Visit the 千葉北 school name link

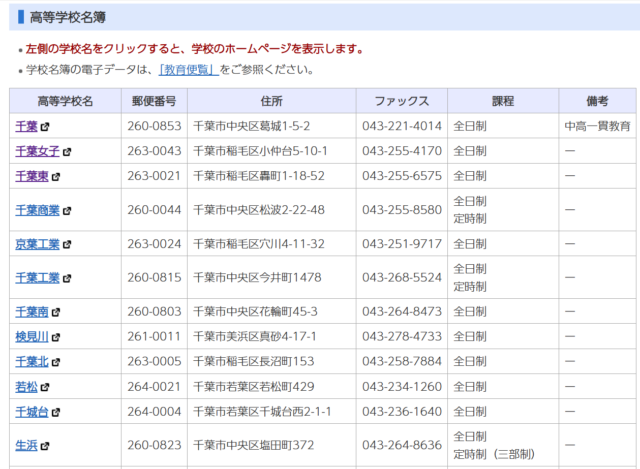[32, 362]
